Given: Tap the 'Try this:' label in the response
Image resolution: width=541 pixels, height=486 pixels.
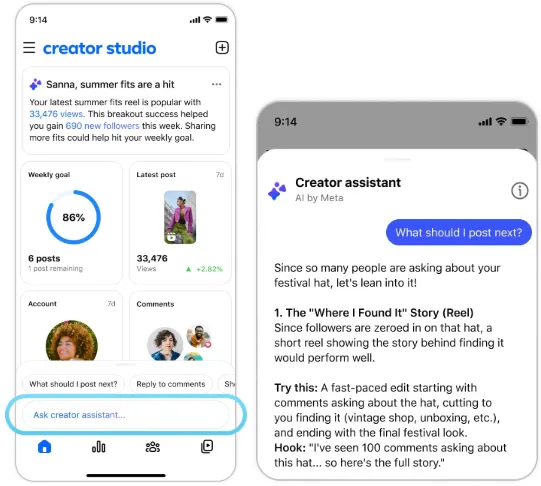Looking at the screenshot, I should point(296,388).
